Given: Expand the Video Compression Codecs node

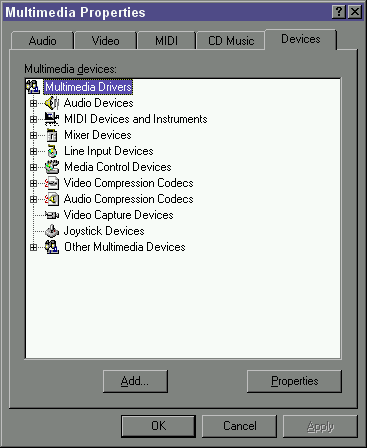Looking at the screenshot, I should point(33,183).
